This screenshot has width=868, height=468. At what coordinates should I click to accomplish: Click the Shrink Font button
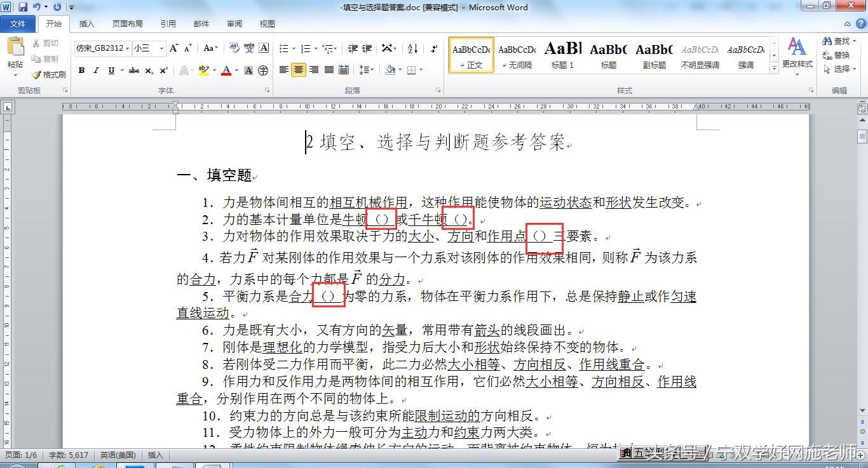pyautogui.click(x=188, y=48)
